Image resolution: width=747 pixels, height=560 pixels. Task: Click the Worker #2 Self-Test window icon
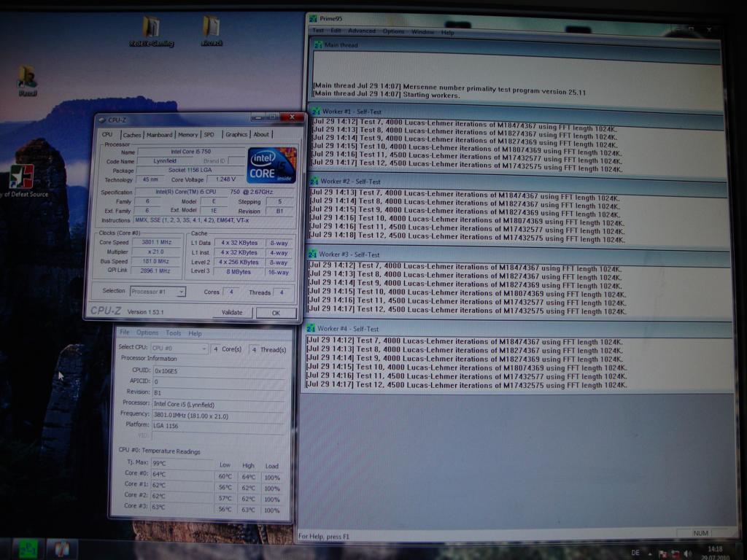coord(314,182)
